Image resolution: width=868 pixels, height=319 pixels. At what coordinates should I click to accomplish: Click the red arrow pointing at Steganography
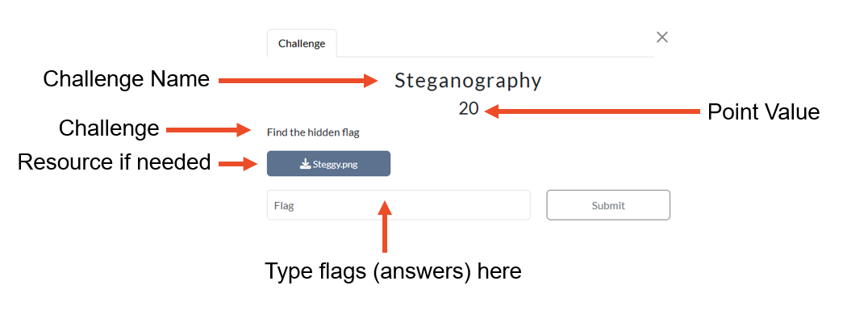[298, 81]
